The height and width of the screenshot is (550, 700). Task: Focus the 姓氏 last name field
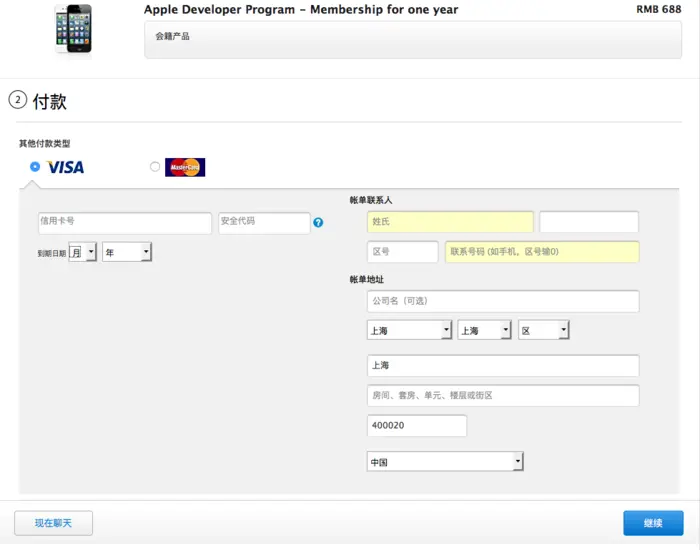450,222
